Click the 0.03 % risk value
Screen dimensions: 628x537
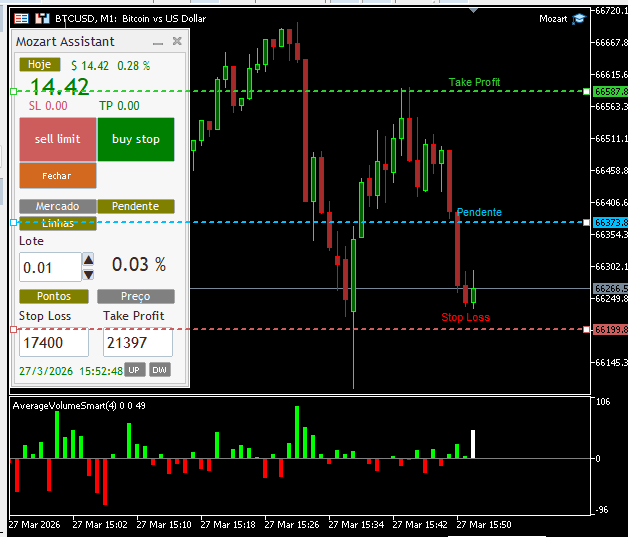pos(139,265)
